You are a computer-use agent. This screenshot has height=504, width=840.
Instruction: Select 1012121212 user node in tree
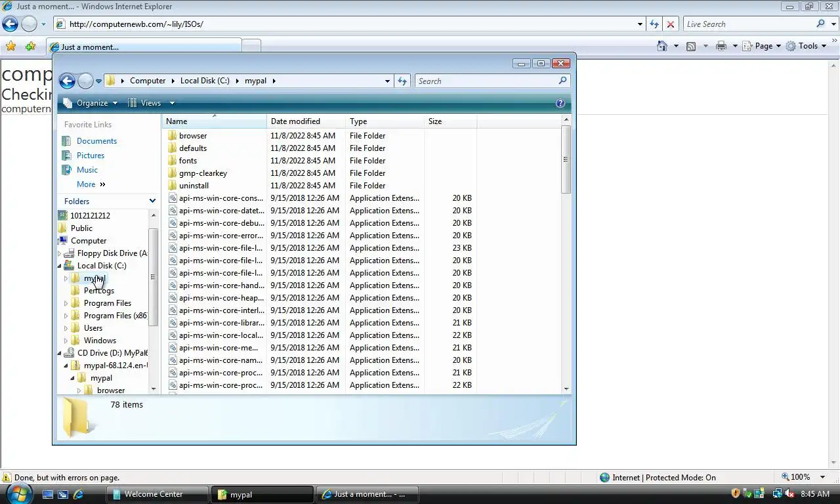tap(90, 216)
